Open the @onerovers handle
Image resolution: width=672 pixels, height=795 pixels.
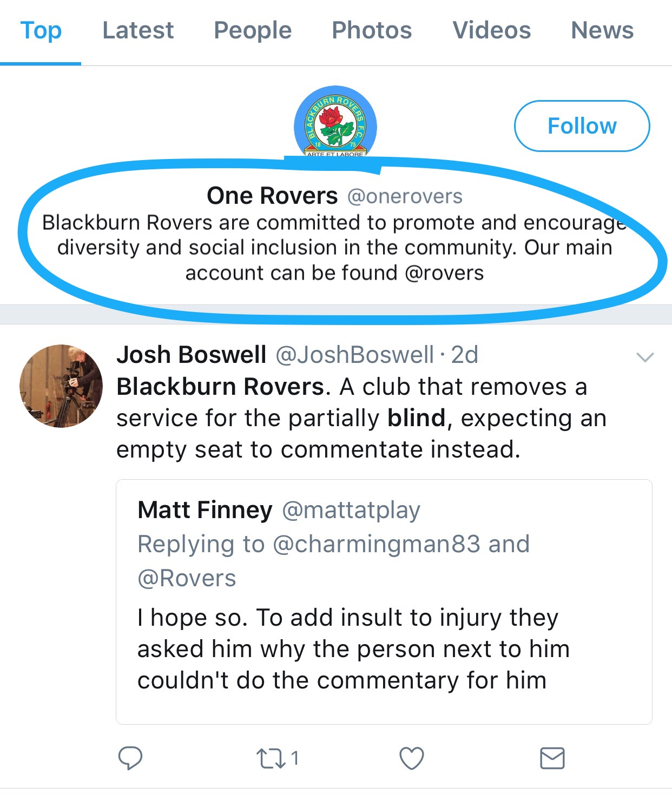tap(405, 196)
